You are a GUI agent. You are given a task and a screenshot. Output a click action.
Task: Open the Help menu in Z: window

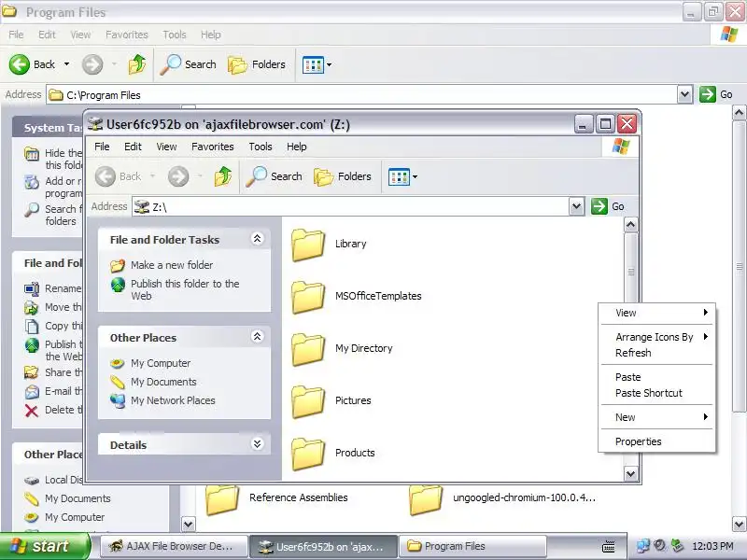[x=296, y=147]
